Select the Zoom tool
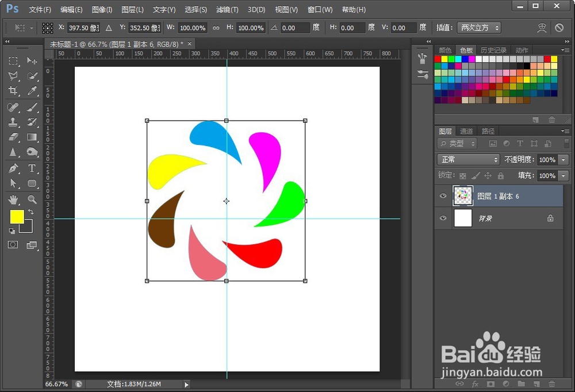Screen dimensions: 575x392 point(32,199)
